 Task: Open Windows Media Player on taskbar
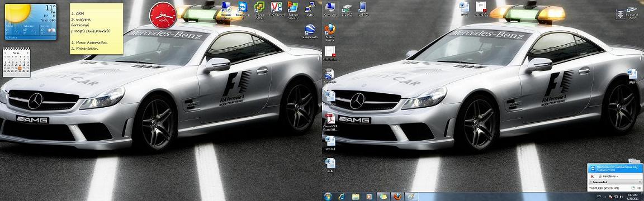pyautogui.click(x=369, y=197)
